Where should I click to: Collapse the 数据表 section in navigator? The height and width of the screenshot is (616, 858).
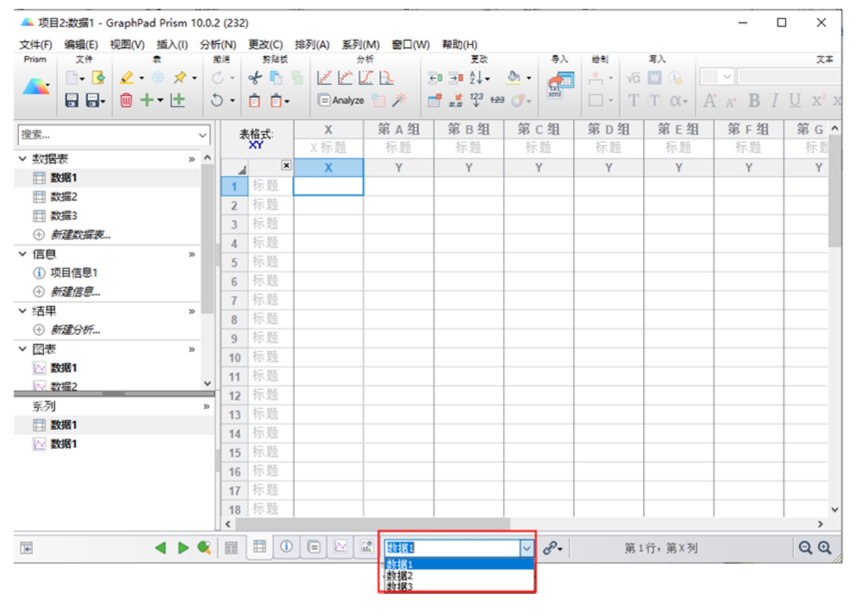23,159
